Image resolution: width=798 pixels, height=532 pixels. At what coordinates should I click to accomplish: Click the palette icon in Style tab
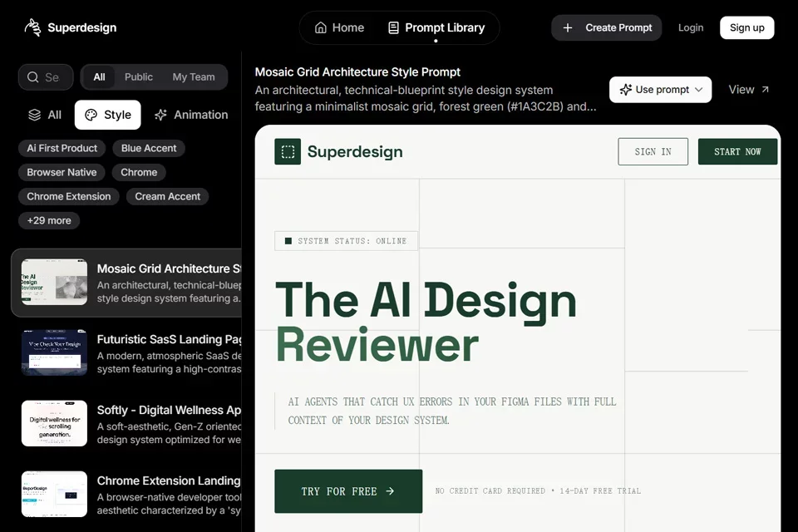click(x=91, y=115)
